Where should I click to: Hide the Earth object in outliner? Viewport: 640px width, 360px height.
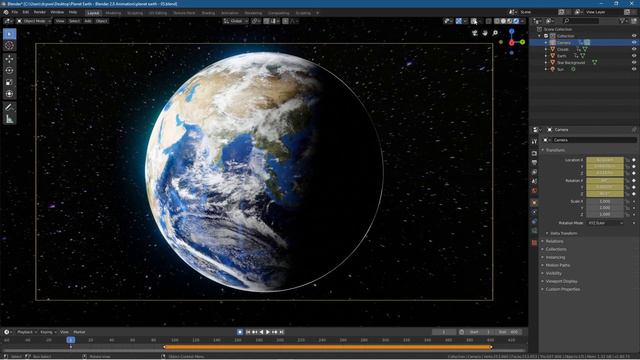tap(634, 56)
